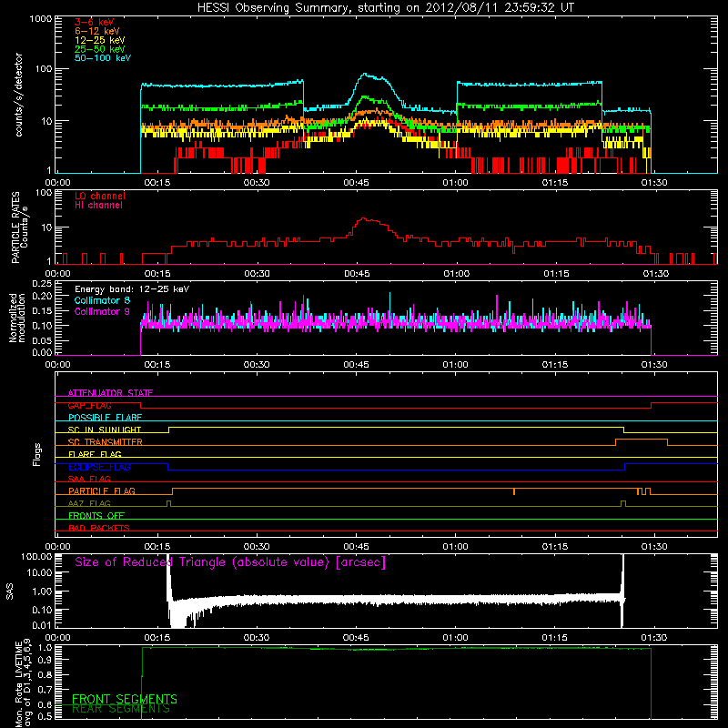The height and width of the screenshot is (728, 728).
Task: Click the 0.05 modulation tick label
Action: click(42, 340)
